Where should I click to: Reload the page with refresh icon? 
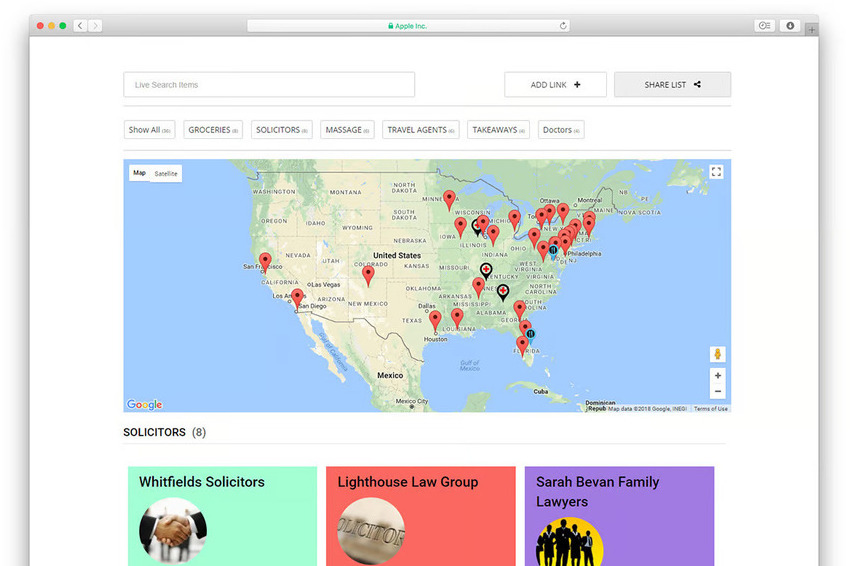pos(563,25)
